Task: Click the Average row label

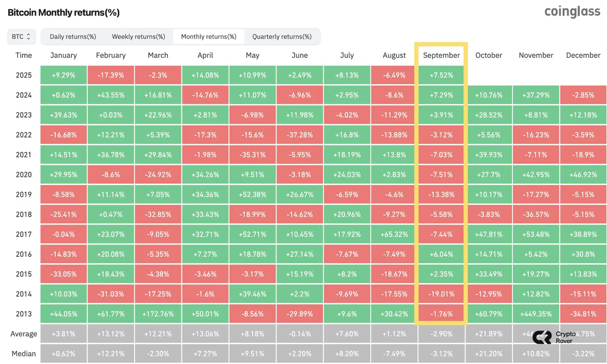Action: (23, 334)
